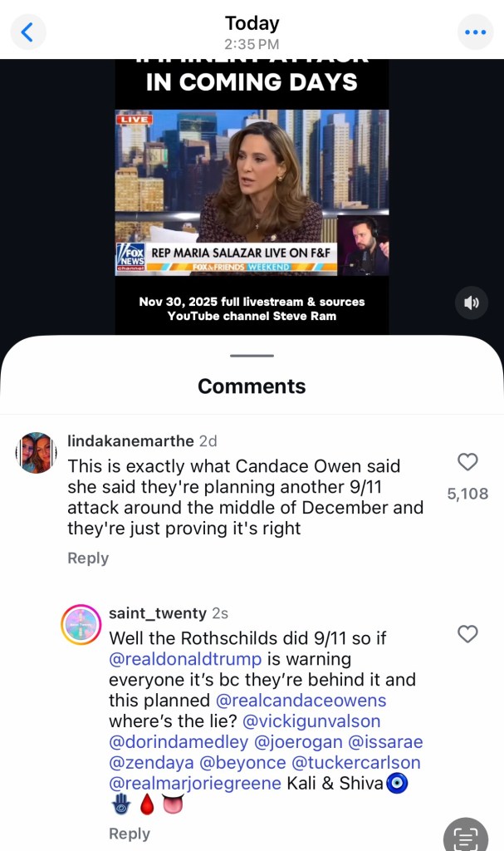Open saint_twenty's story ring avatar
This screenshot has height=851, width=504.
tap(81, 624)
